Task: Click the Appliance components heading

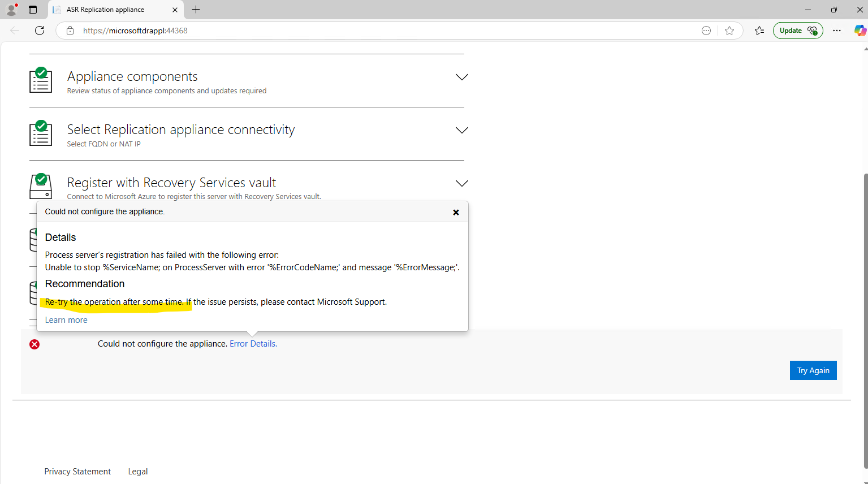Action: pos(132,76)
